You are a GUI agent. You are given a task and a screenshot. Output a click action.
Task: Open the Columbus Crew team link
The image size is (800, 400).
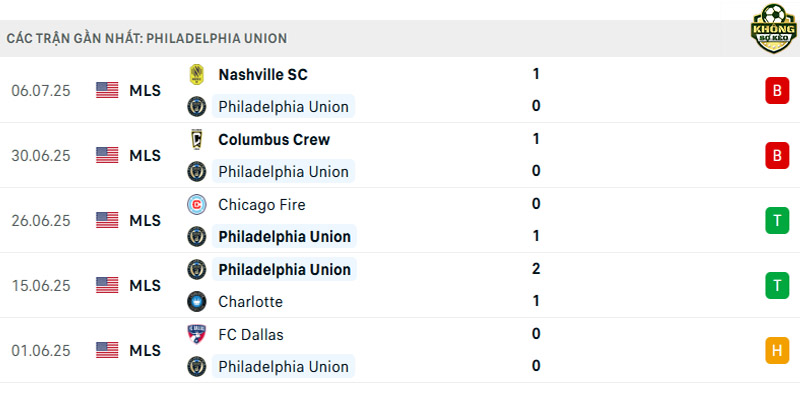point(274,139)
